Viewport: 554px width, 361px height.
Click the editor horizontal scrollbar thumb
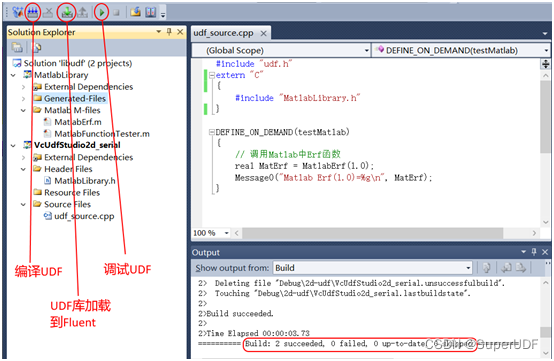(372, 233)
